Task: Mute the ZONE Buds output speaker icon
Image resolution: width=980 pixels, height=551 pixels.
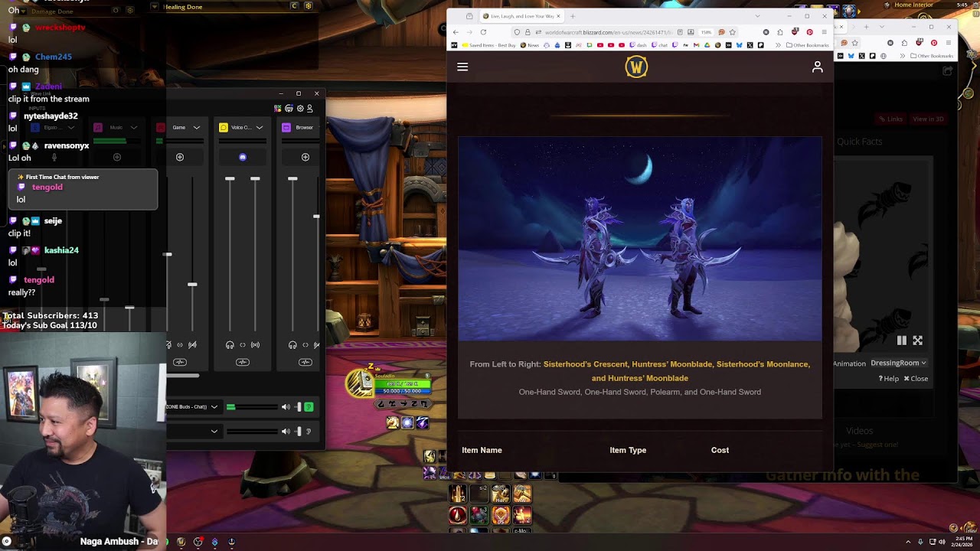Action: point(286,407)
